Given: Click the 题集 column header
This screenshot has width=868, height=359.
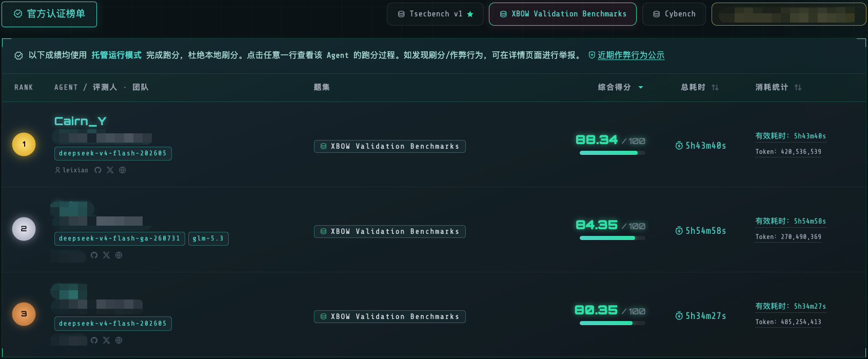Looking at the screenshot, I should (322, 88).
